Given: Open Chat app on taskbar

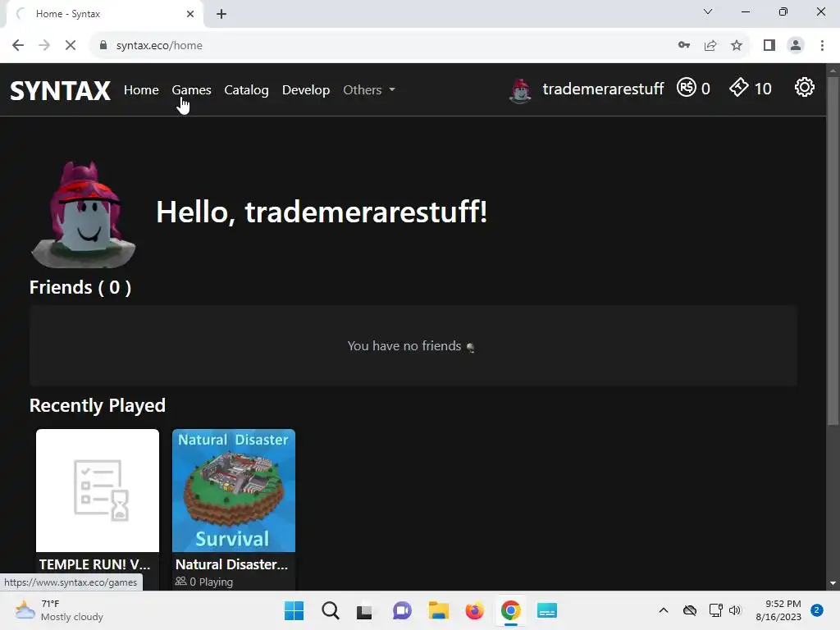Looking at the screenshot, I should [402, 610].
